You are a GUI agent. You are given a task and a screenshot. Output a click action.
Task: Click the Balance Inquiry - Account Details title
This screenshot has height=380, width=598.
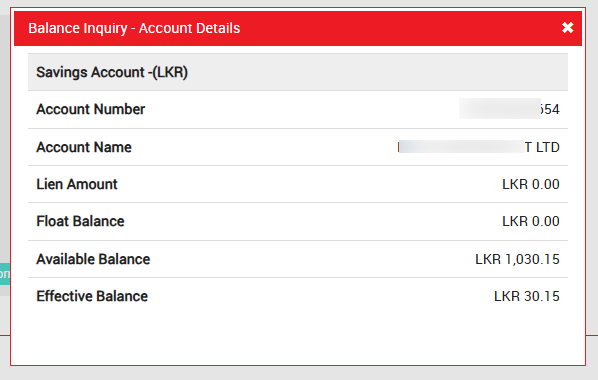[134, 28]
